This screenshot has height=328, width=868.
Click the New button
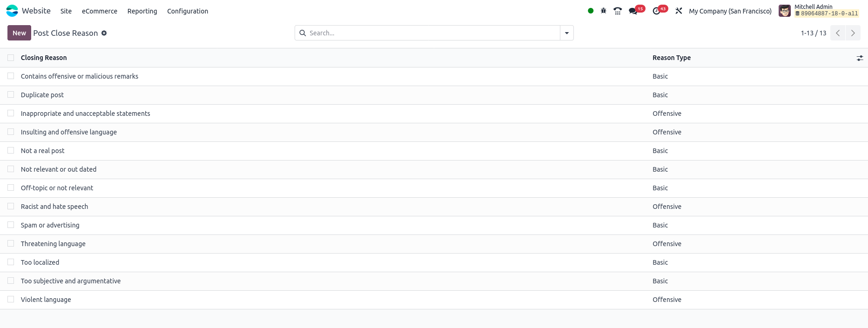click(x=19, y=33)
